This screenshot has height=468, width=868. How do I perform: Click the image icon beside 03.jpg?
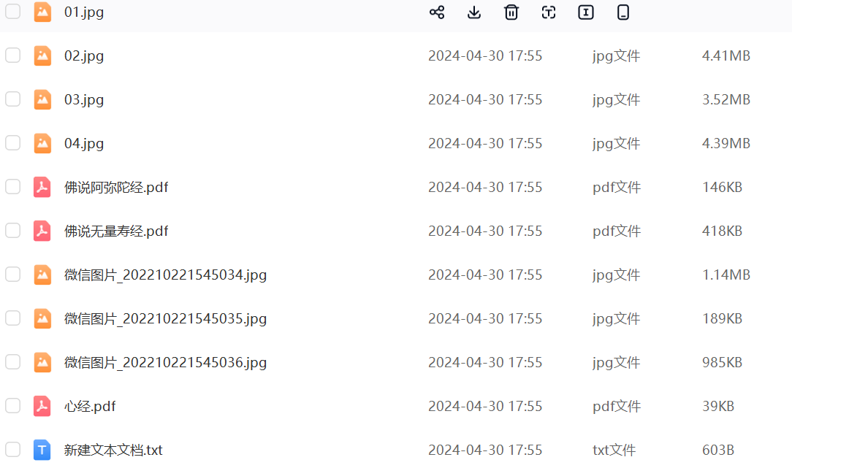pos(42,99)
